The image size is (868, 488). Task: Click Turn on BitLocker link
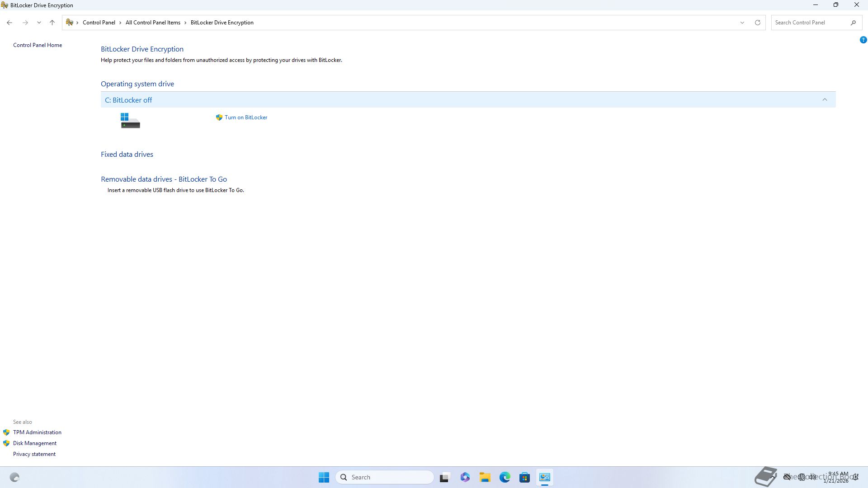click(245, 117)
